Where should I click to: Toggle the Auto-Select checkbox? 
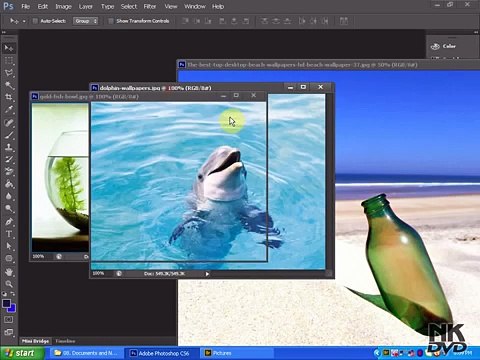tap(35, 21)
